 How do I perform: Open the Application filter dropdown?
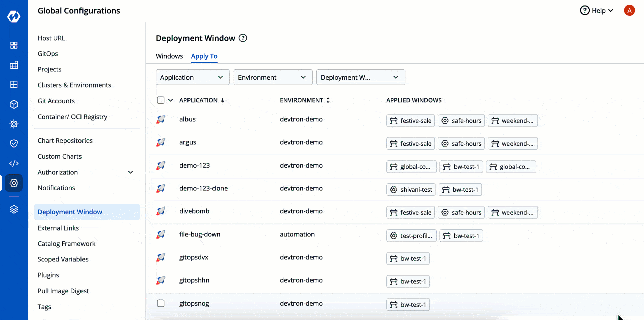pos(192,77)
